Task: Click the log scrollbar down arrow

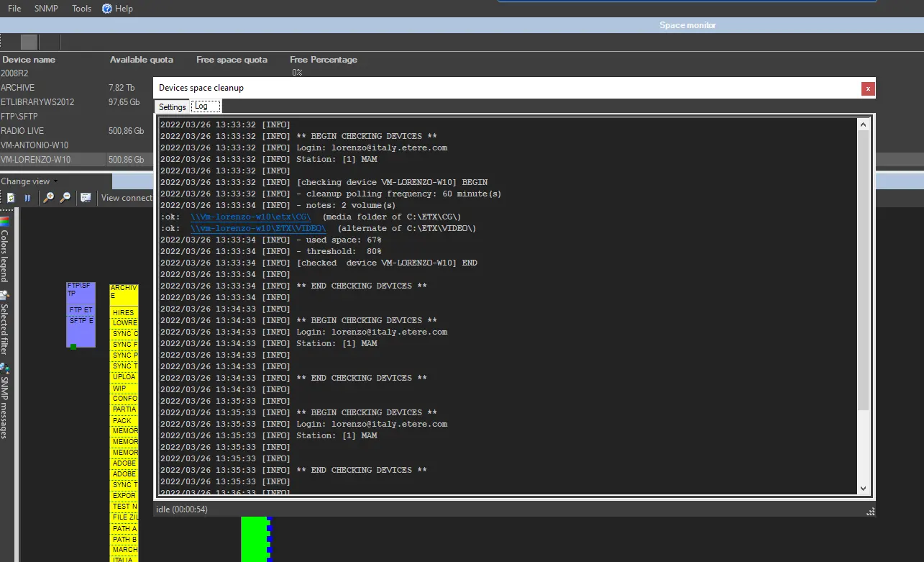Action: (864, 489)
